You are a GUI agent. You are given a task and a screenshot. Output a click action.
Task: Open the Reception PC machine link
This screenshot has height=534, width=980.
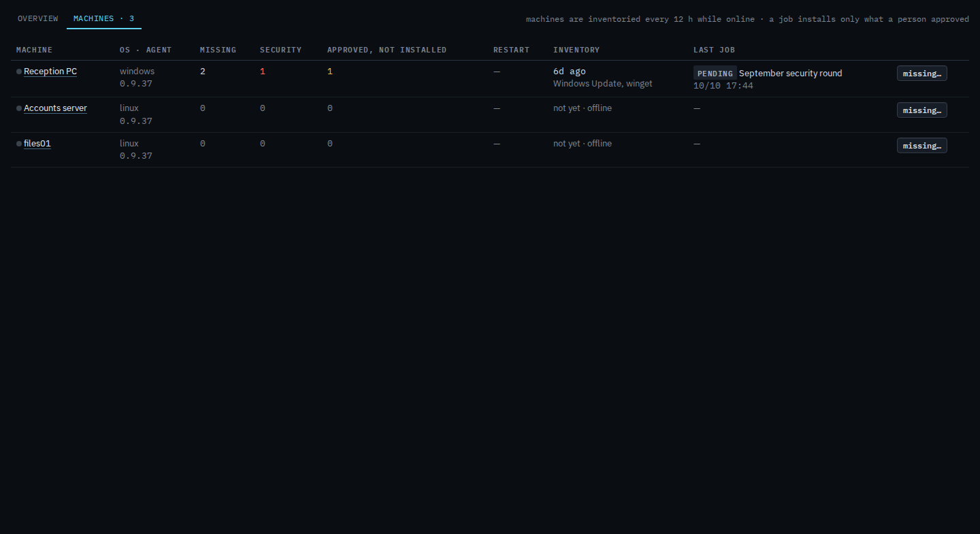click(x=50, y=72)
